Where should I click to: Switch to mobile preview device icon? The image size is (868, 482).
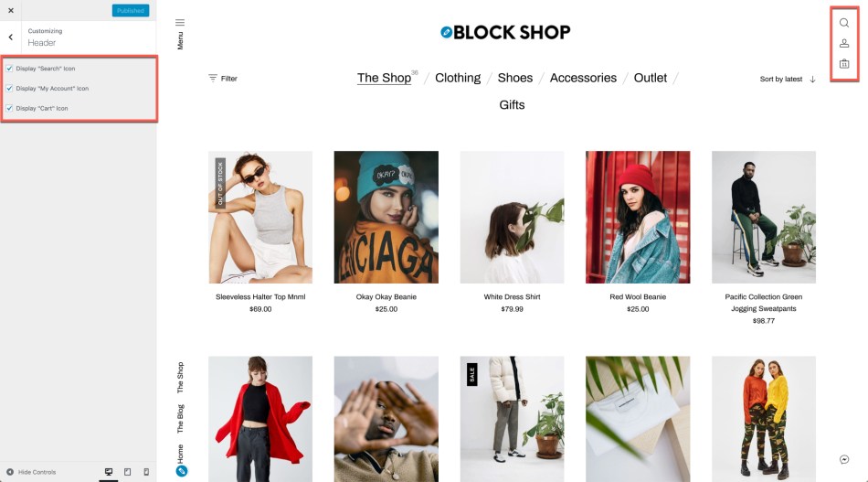click(146, 472)
